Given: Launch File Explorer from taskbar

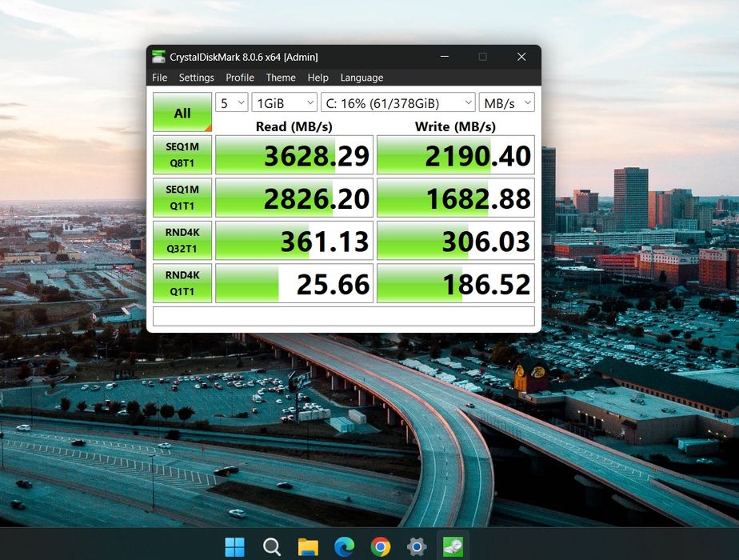Looking at the screenshot, I should 308,547.
